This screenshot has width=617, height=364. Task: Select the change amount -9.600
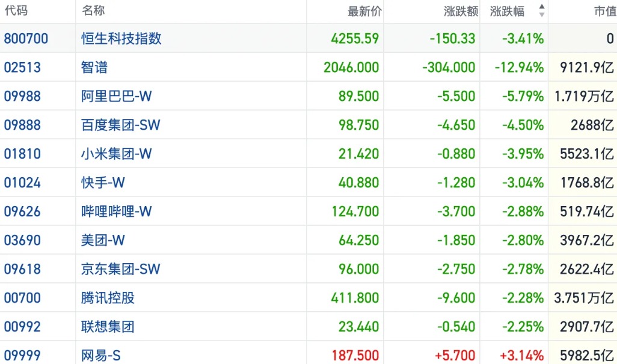(x=456, y=298)
